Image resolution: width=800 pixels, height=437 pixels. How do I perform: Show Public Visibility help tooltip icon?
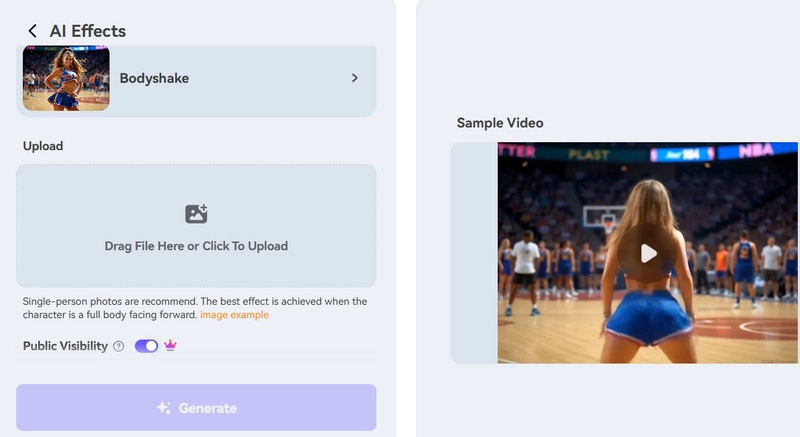[x=118, y=346]
